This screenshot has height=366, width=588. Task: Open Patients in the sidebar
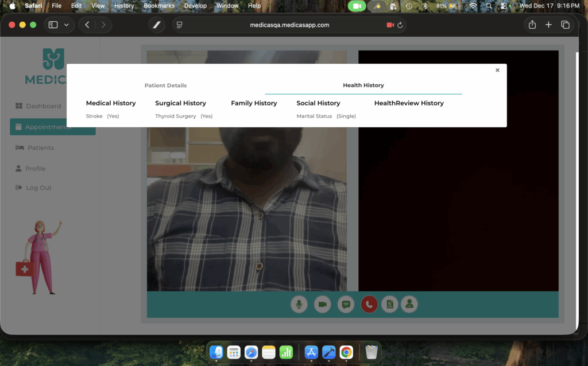34,147
